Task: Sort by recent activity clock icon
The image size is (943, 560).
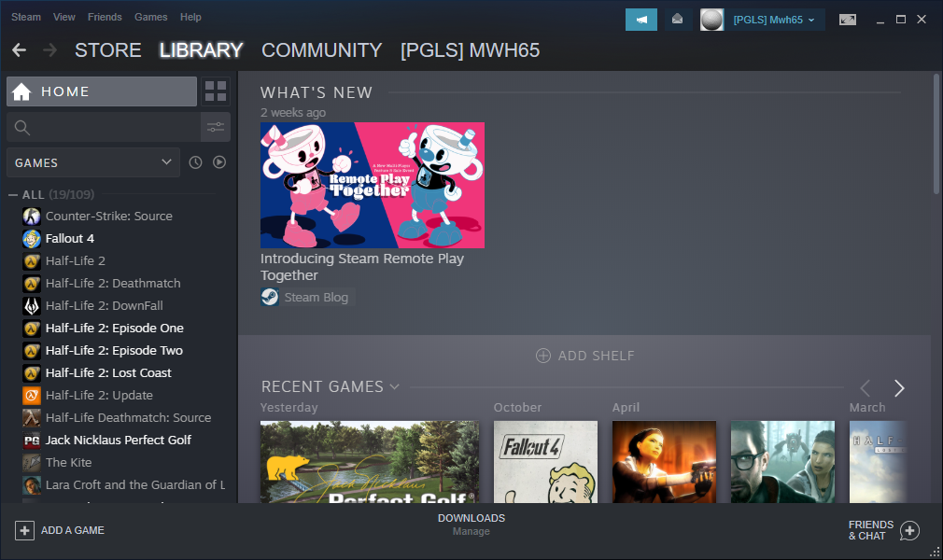Action: (195, 162)
